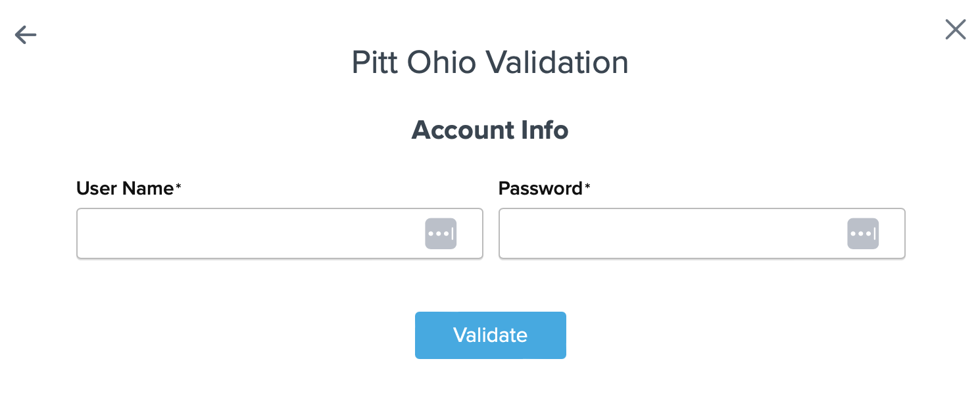Screen dimensions: 980x409
Task: Click the required asterisk beside User Name
Action: 178,187
